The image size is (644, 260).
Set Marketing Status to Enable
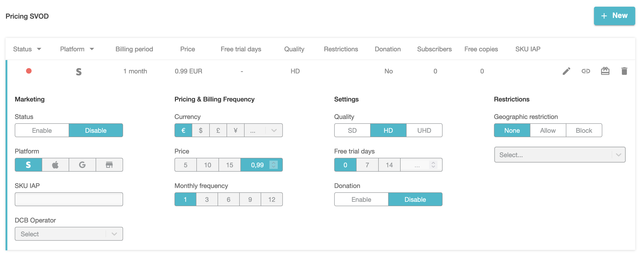coord(42,130)
